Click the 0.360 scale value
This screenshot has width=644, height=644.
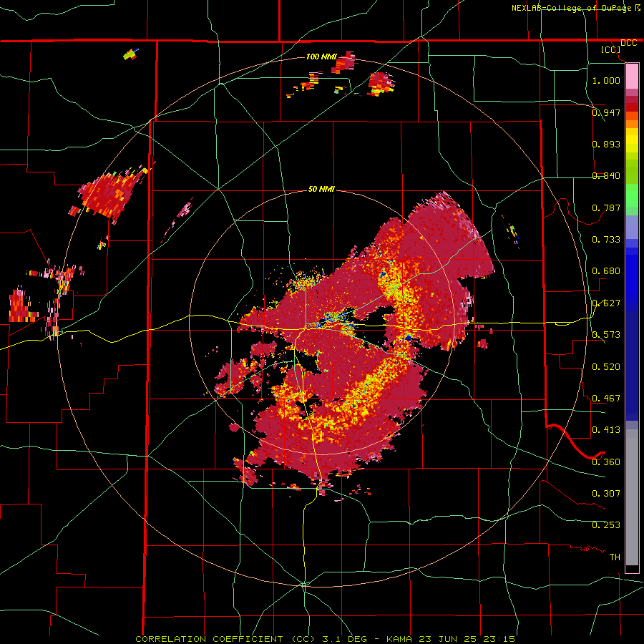click(x=606, y=462)
